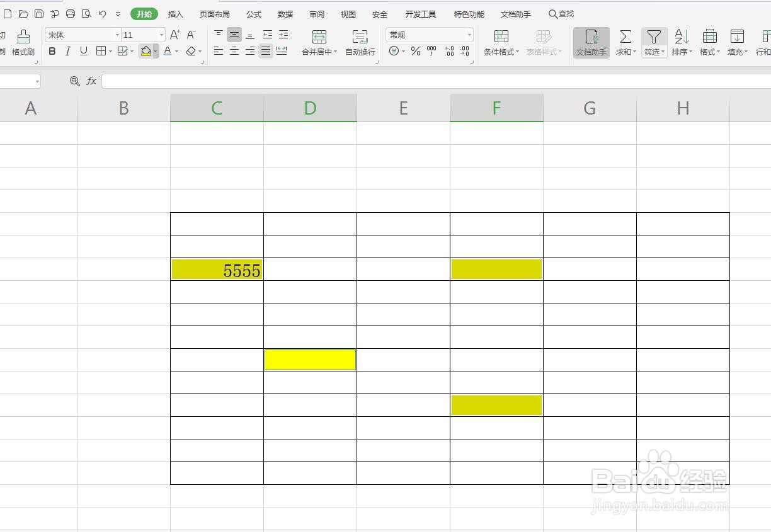
Task: Open print preview icon
Action: click(86, 14)
